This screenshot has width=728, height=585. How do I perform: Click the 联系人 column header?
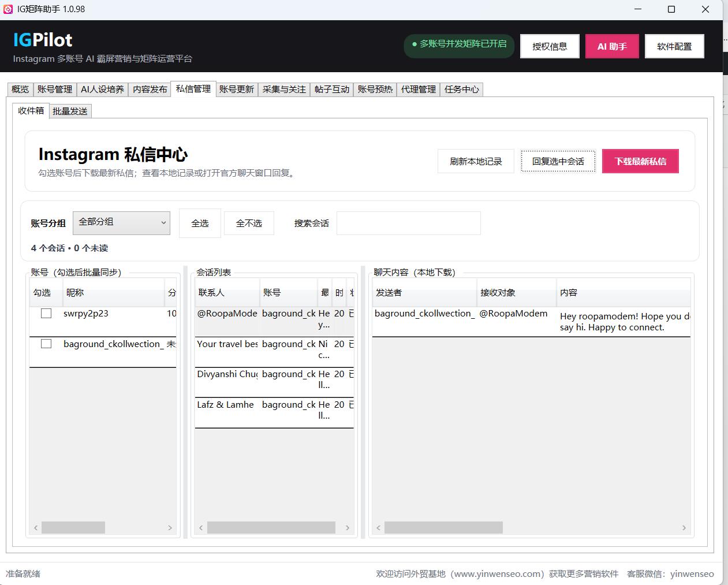tap(227, 292)
